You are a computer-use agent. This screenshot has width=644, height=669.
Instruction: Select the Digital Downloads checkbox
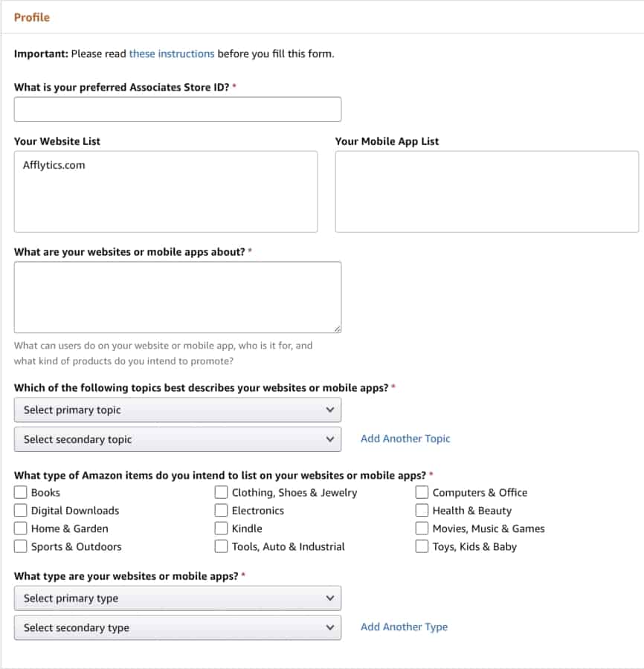pos(21,510)
